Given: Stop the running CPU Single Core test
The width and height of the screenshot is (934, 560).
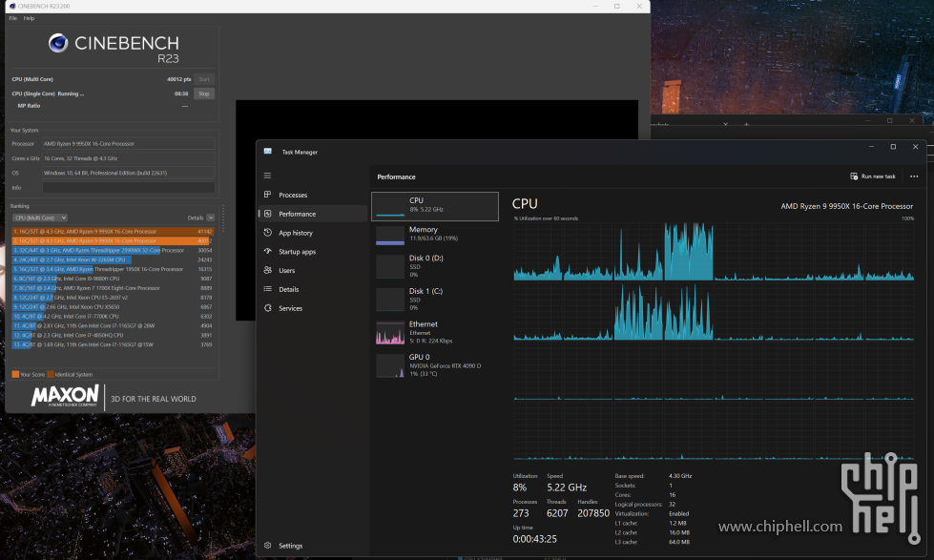Looking at the screenshot, I should point(204,93).
